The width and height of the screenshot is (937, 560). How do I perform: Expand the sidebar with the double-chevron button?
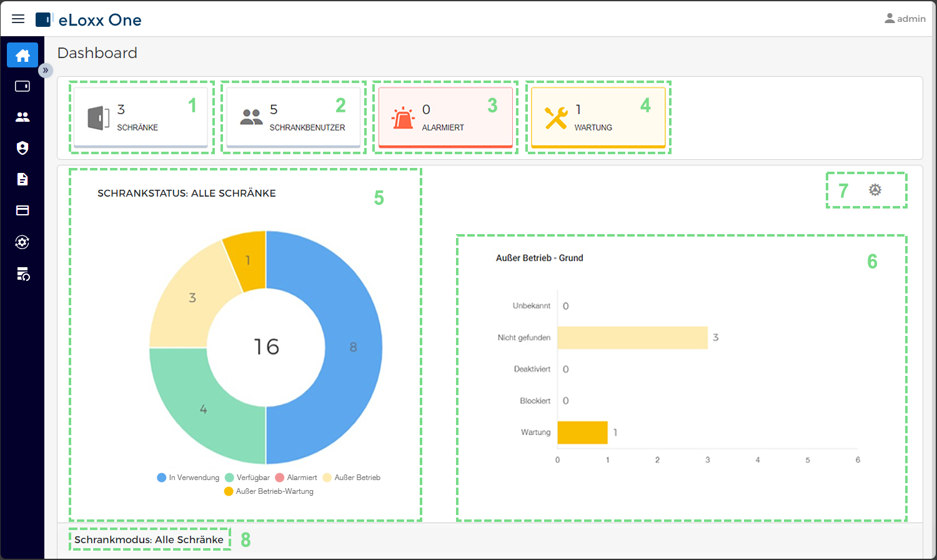point(46,70)
